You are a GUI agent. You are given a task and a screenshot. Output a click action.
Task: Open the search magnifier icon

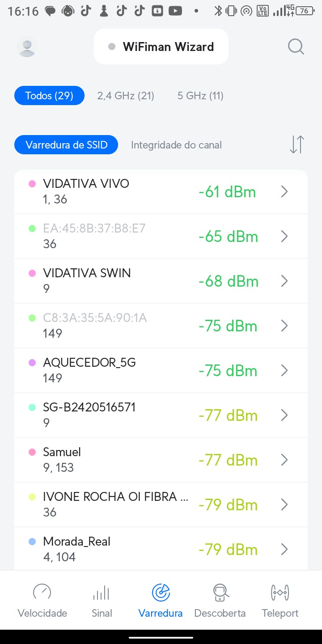point(296,47)
